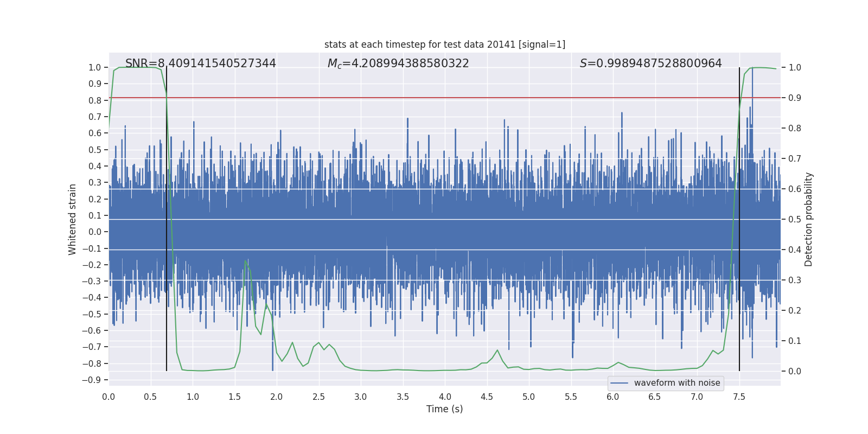Select the SNR value annotation text
Image resolution: width=868 pixels, height=434 pixels.
point(200,63)
